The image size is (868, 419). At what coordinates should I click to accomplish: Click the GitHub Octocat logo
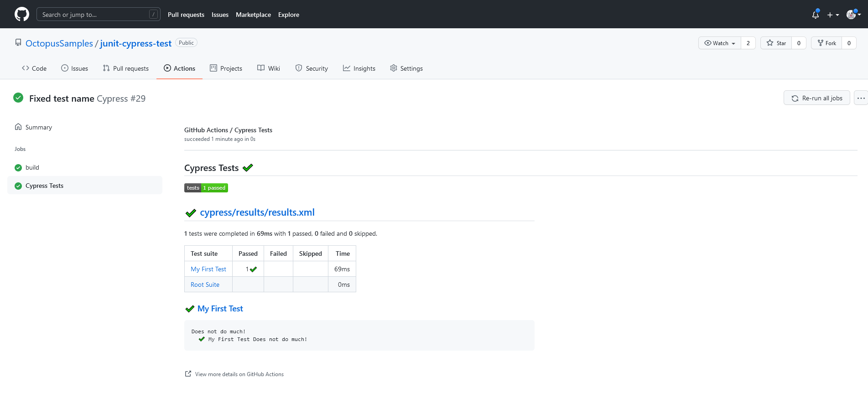[x=22, y=14]
